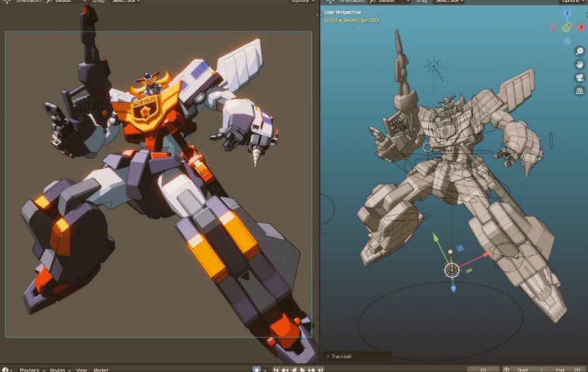This screenshot has height=372, width=588.
Task: Toggle the auto keying record button
Action: [256, 369]
